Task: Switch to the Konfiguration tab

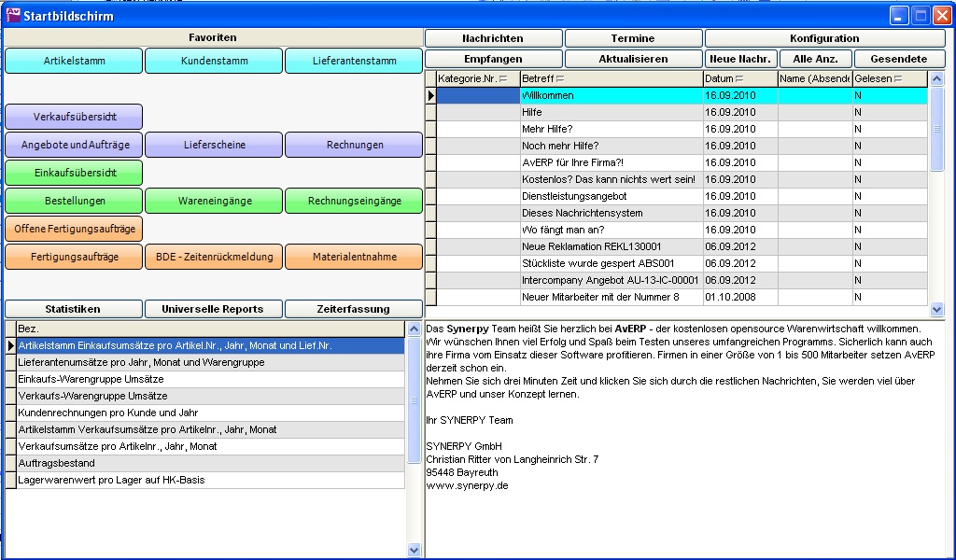Action: click(824, 38)
